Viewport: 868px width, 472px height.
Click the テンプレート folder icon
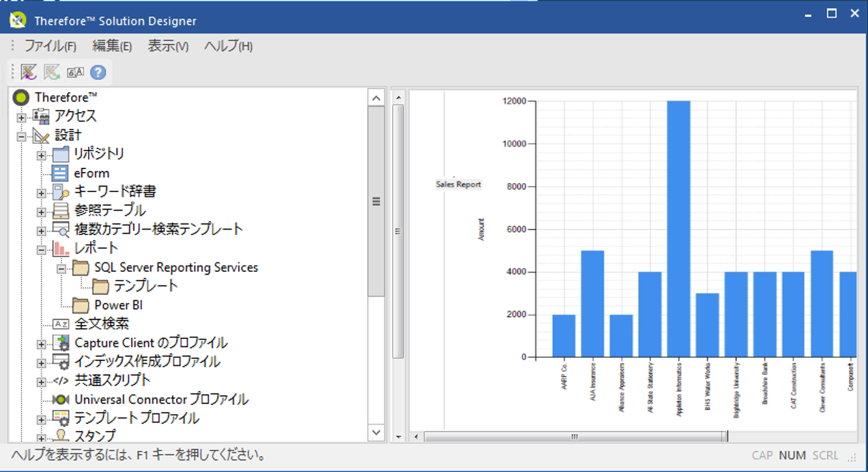coord(101,286)
